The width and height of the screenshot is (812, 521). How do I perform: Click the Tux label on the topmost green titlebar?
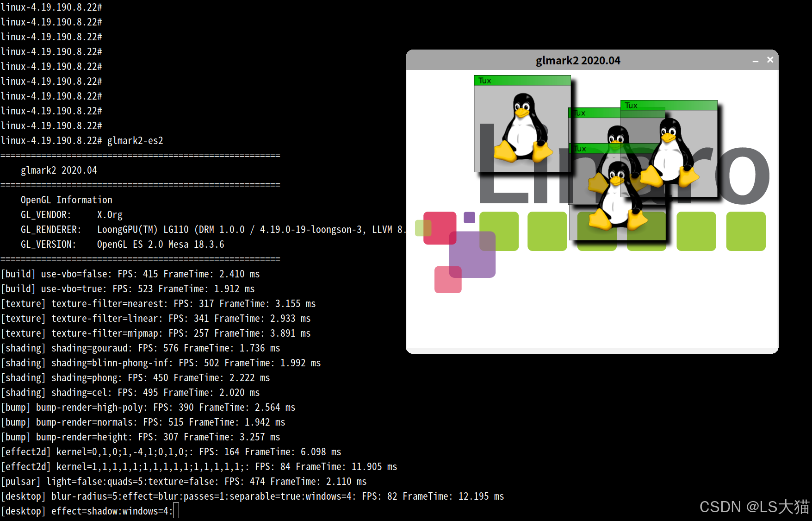coord(484,80)
